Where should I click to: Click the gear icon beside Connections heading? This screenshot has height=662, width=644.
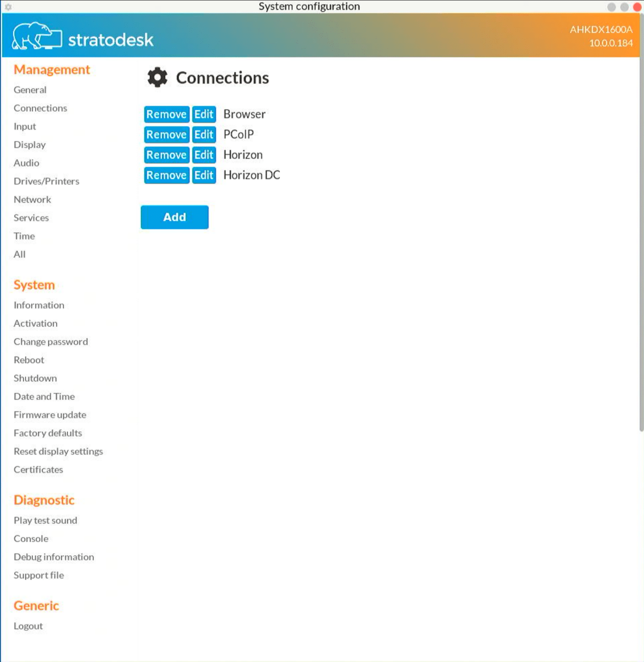pos(157,78)
